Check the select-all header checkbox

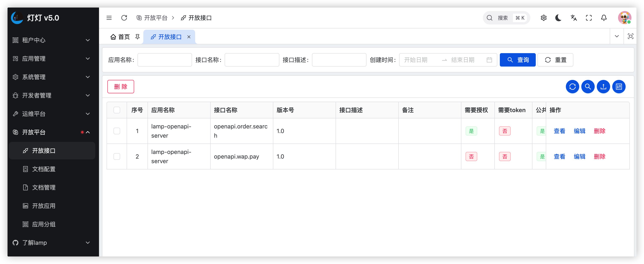coord(117,110)
